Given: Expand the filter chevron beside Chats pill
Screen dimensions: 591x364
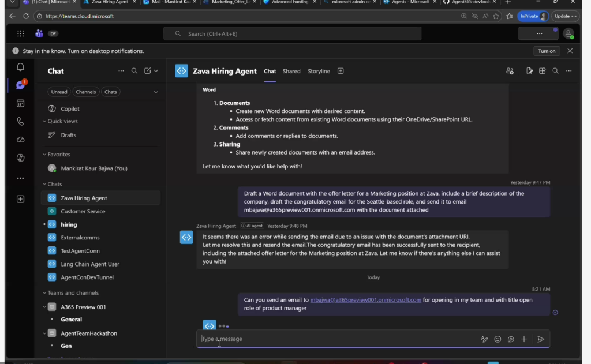Looking at the screenshot, I should 155,92.
